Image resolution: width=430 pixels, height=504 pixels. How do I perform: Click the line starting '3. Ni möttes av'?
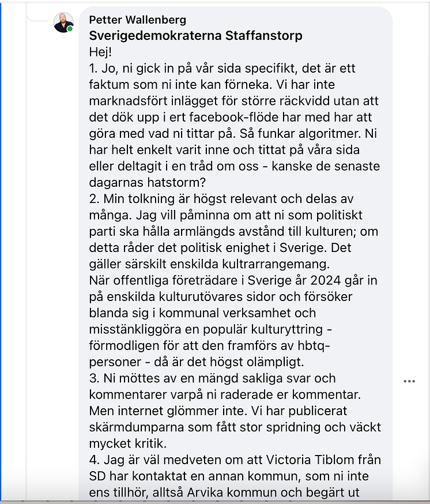tap(212, 379)
